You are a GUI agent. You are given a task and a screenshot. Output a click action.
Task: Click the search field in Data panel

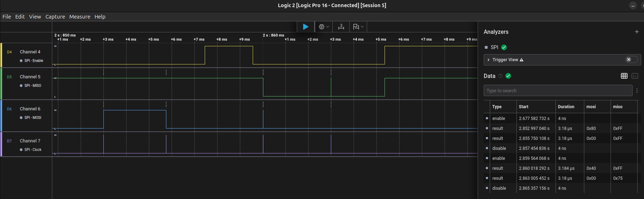click(558, 91)
